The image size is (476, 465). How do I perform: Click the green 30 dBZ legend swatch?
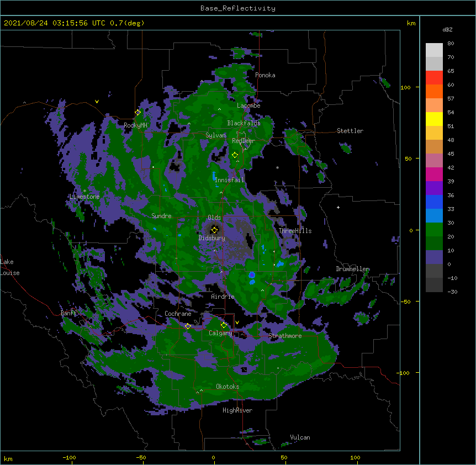(434, 230)
